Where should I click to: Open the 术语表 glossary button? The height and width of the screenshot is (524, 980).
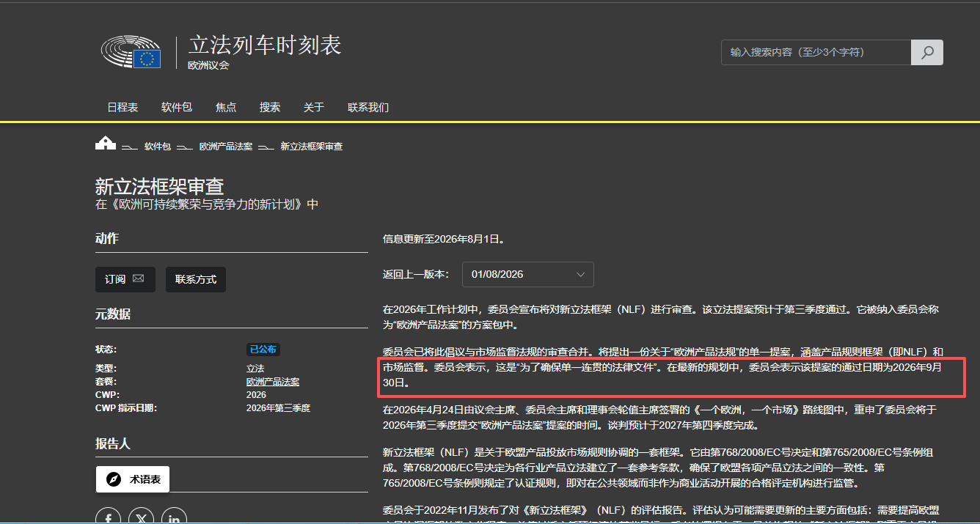point(133,479)
